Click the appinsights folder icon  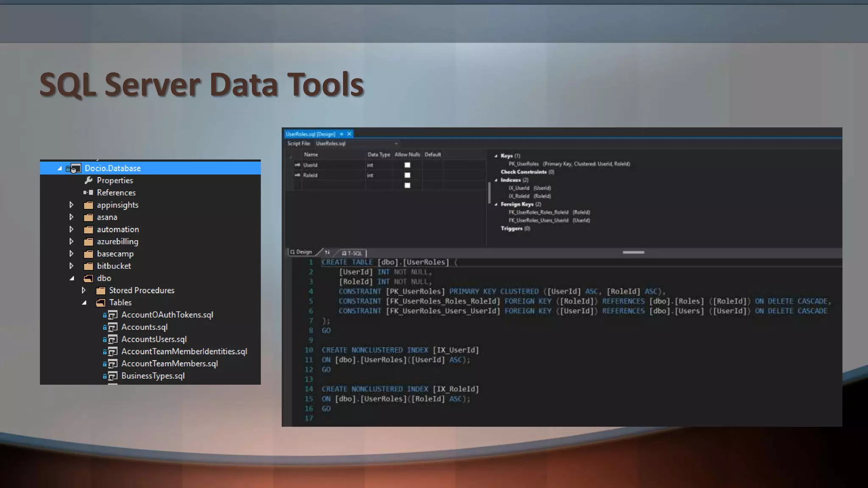pos(88,205)
